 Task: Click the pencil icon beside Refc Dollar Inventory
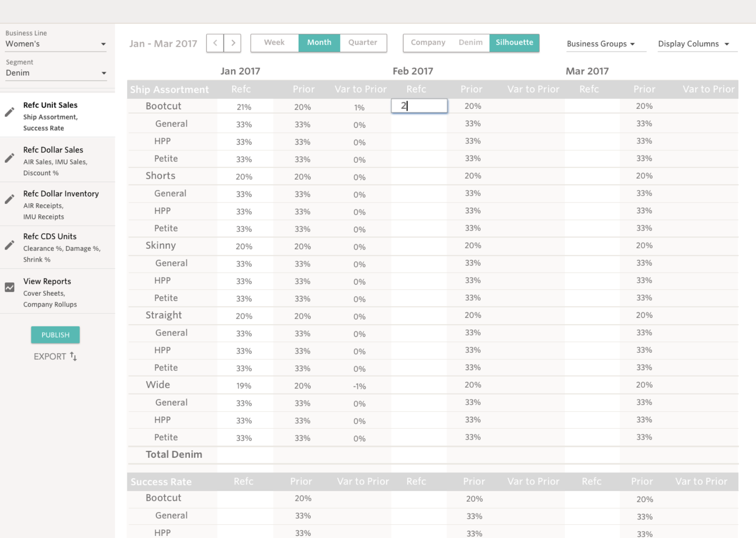point(9,199)
